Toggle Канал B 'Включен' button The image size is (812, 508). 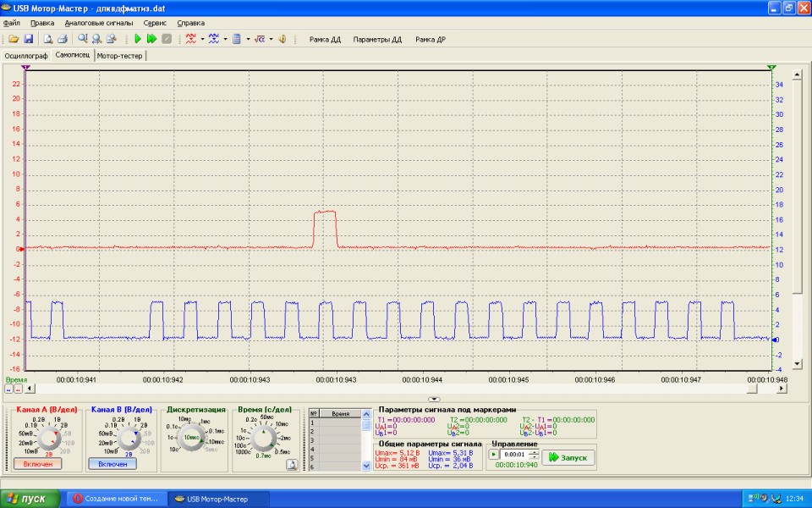(x=112, y=463)
